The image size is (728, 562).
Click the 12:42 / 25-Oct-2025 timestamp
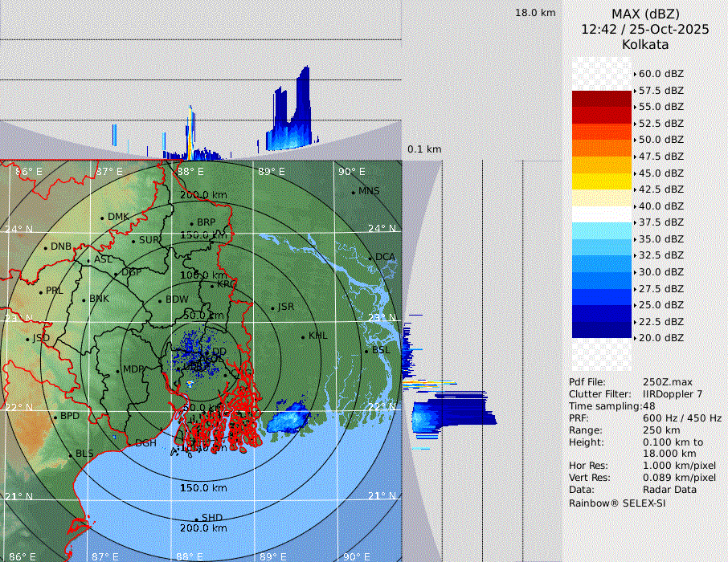point(645,29)
